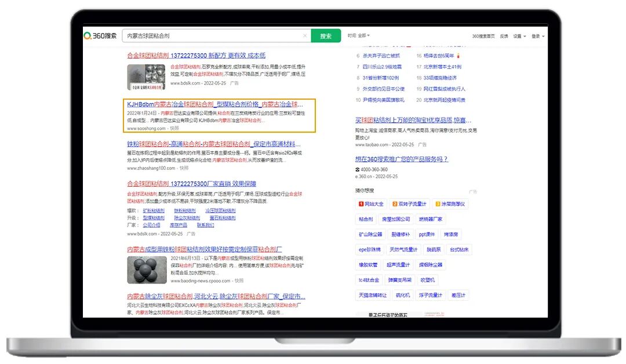Screen dimensions: 626x364
Task: Click the 除尘灰粘结剂 sublink
Action: point(187,217)
